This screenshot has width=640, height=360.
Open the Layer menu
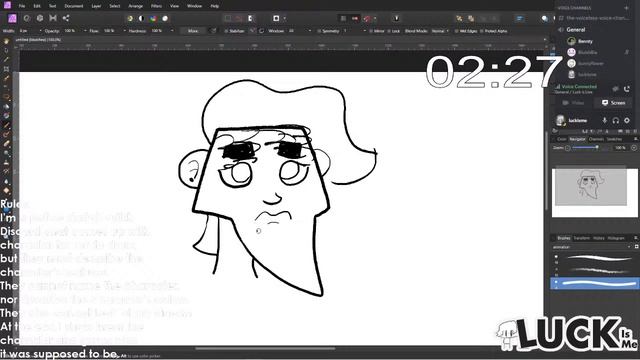pyautogui.click(x=96, y=6)
